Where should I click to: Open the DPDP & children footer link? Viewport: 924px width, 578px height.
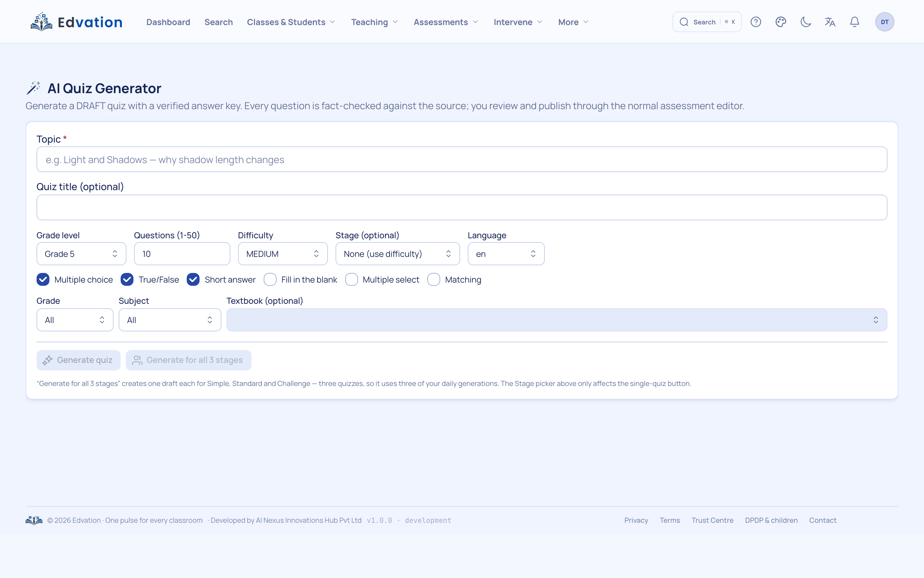coord(771,520)
